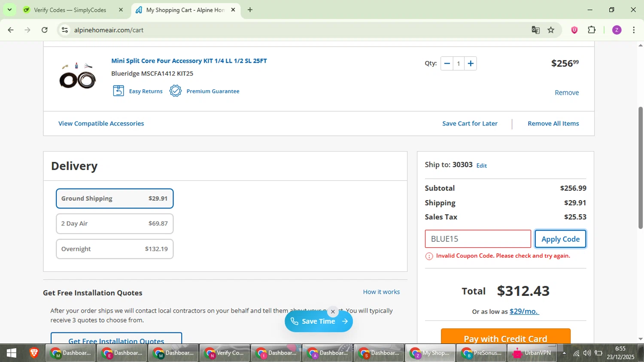Open the Verify Co... Chrome taskbar window
Image resolution: width=644 pixels, height=362 pixels.
(x=225, y=353)
